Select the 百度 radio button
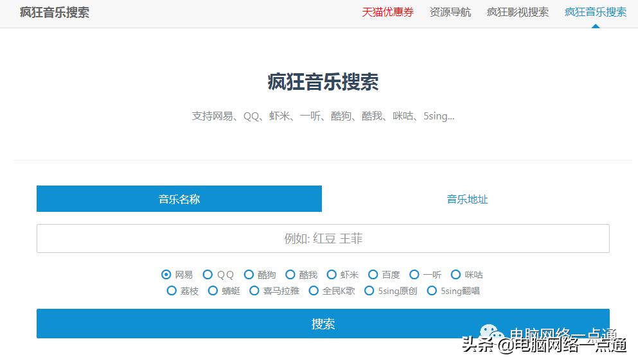The width and height of the screenshot is (638, 364). tap(373, 275)
